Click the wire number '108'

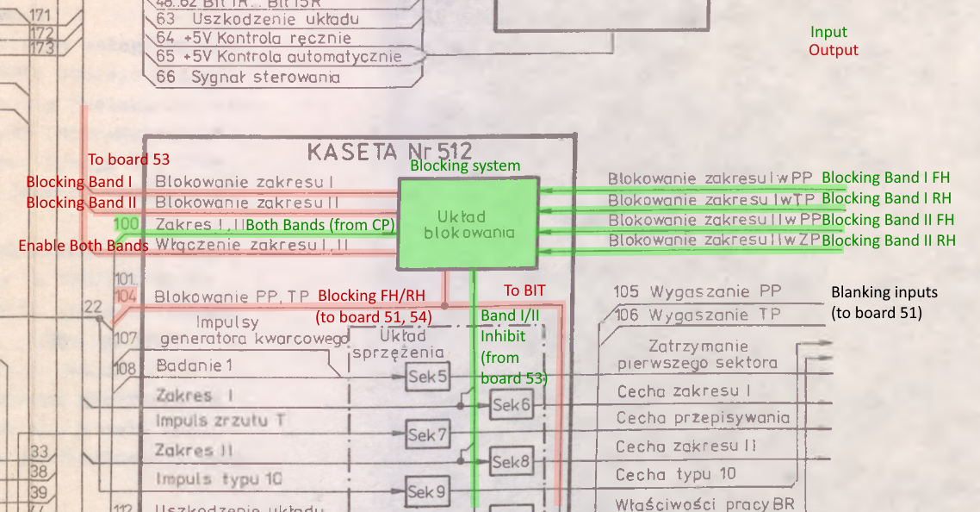[126, 368]
